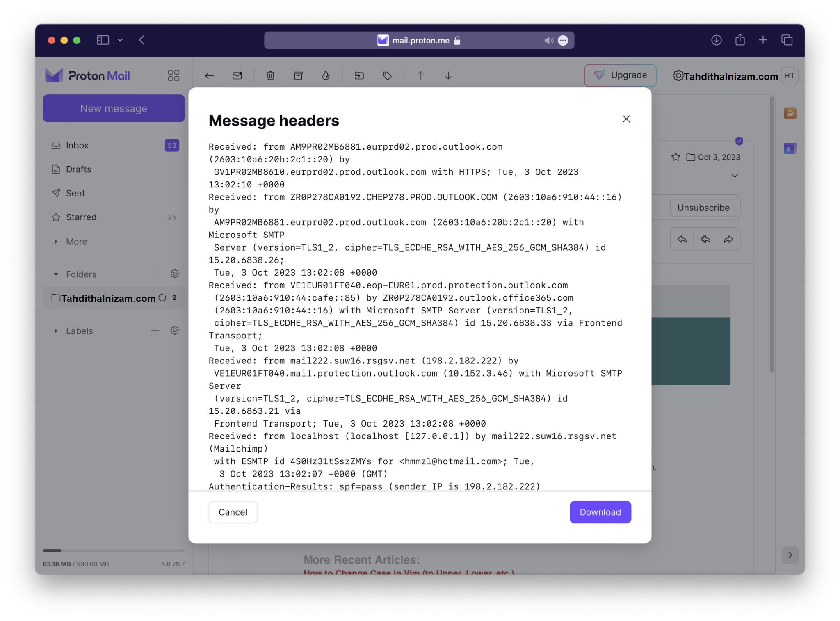Download the message headers
840x621 pixels.
pyautogui.click(x=600, y=512)
